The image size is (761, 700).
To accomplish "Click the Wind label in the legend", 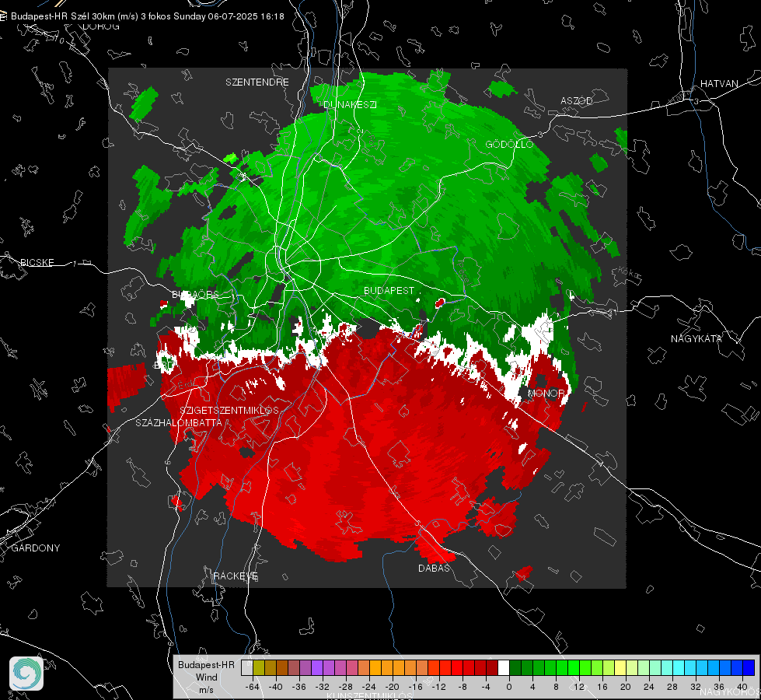I will pyautogui.click(x=206, y=677).
